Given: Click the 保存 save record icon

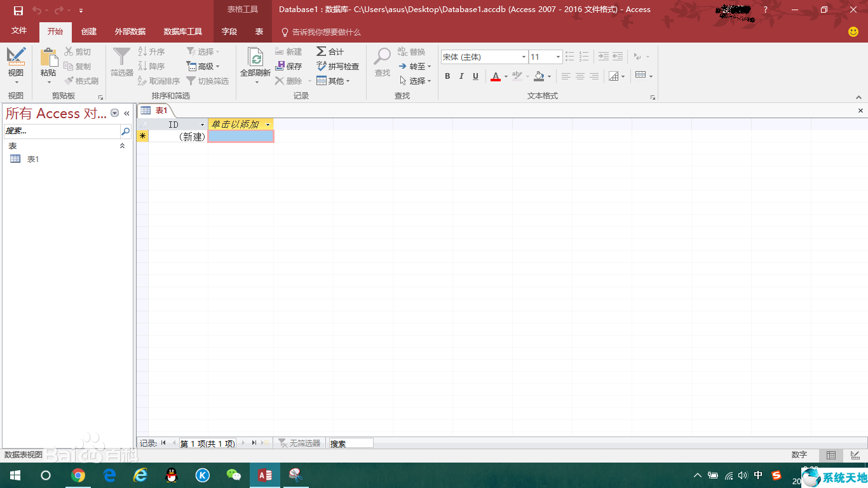Looking at the screenshot, I should (280, 66).
